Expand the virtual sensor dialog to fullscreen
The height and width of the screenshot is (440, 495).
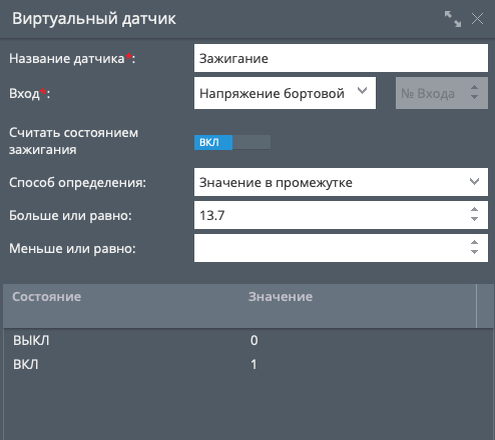453,19
